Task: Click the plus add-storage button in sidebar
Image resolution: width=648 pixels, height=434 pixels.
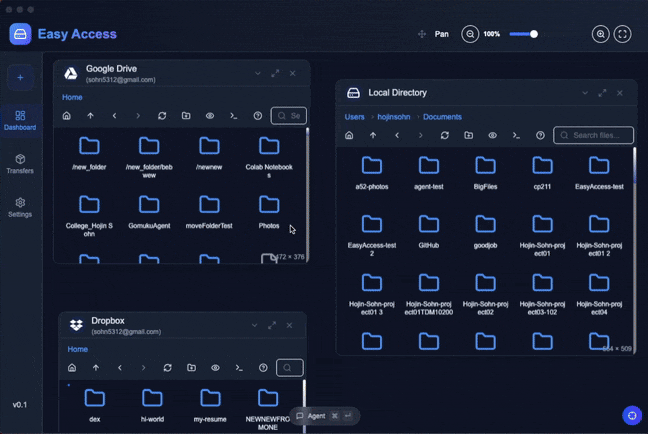Action: click(20, 78)
